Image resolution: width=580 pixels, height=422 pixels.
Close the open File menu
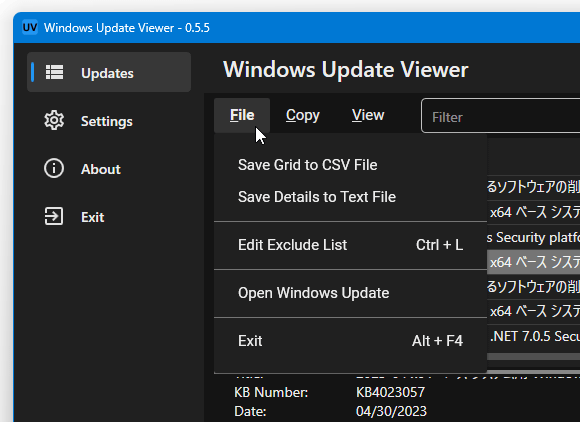pos(242,115)
